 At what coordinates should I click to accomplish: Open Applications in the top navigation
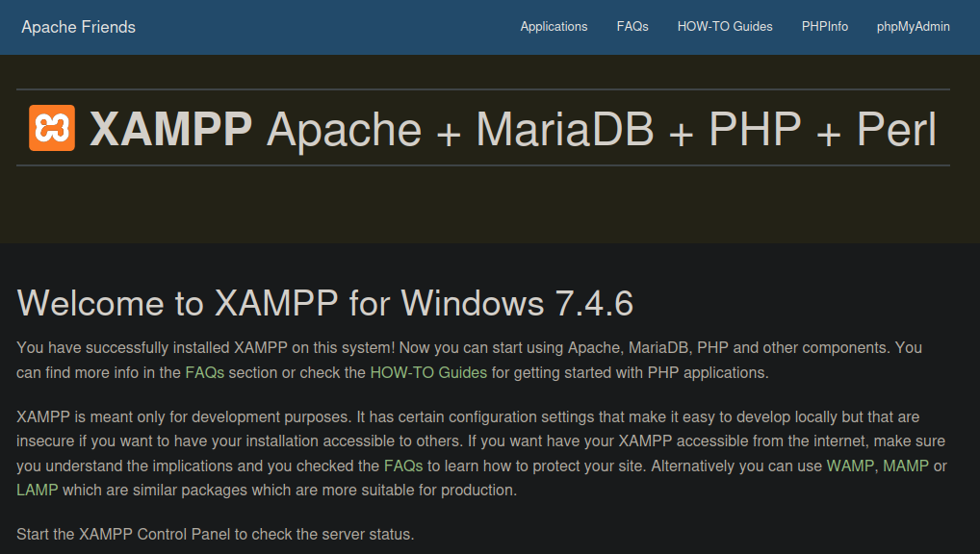(554, 27)
